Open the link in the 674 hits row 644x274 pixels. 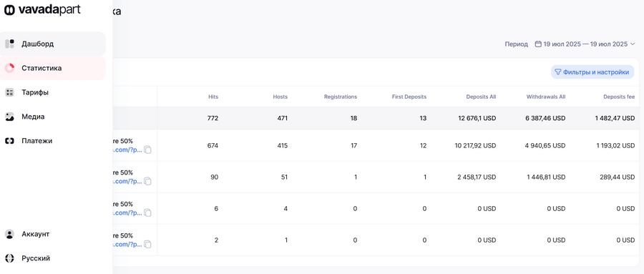point(127,150)
